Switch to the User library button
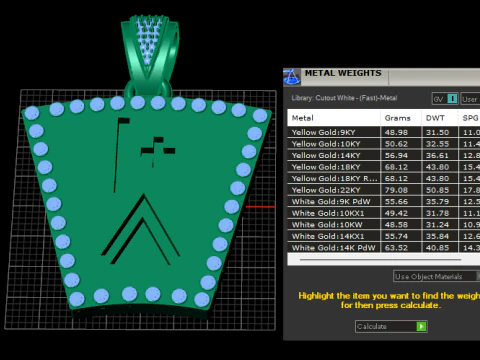This screenshot has width=480, height=360. 470,99
